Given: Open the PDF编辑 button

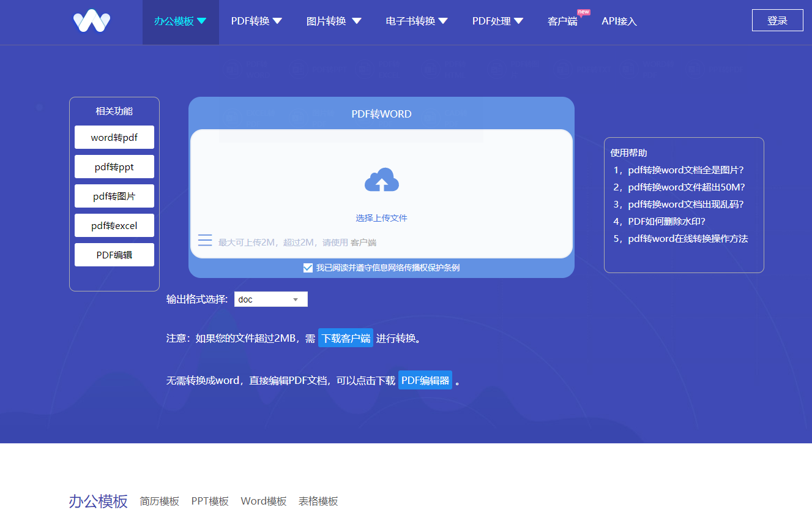Looking at the screenshot, I should click(114, 255).
